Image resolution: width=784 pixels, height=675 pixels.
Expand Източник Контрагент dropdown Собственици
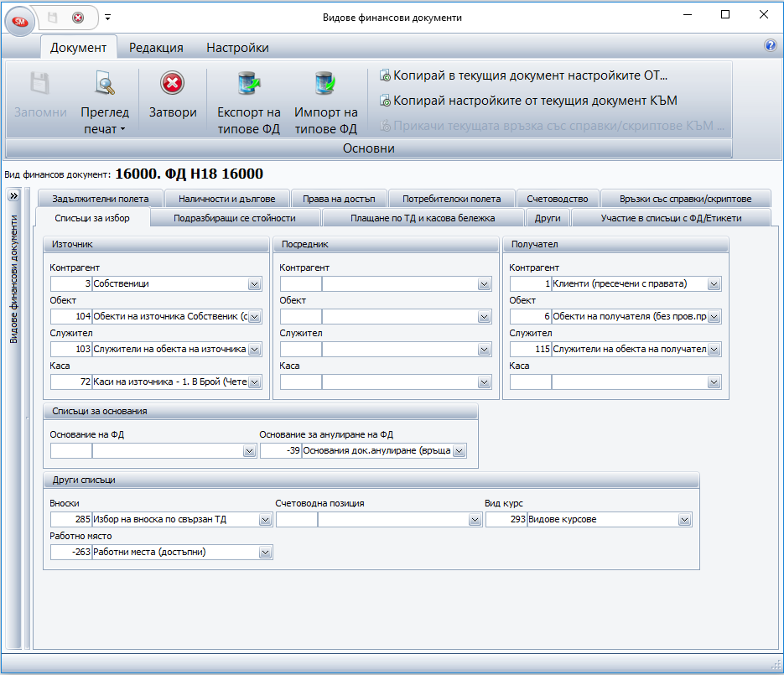point(255,284)
